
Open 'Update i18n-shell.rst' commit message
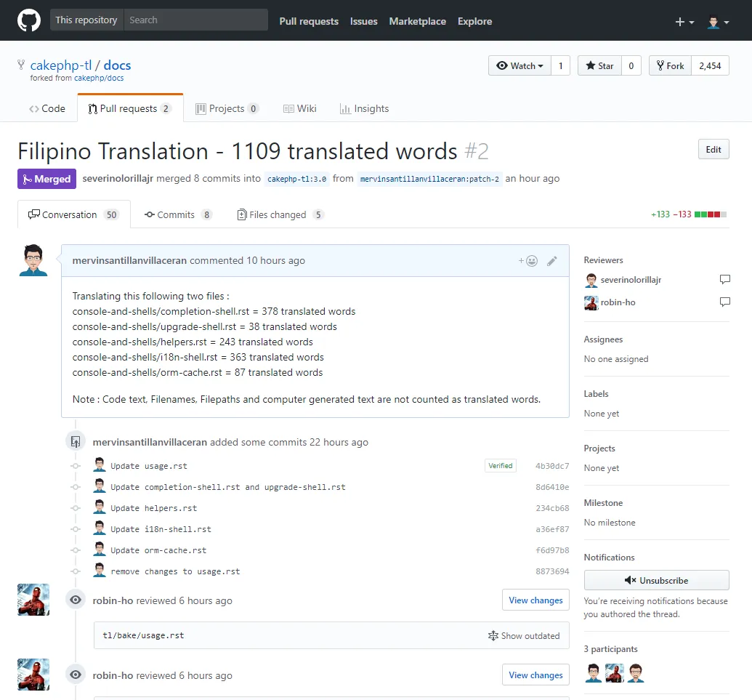(x=161, y=529)
